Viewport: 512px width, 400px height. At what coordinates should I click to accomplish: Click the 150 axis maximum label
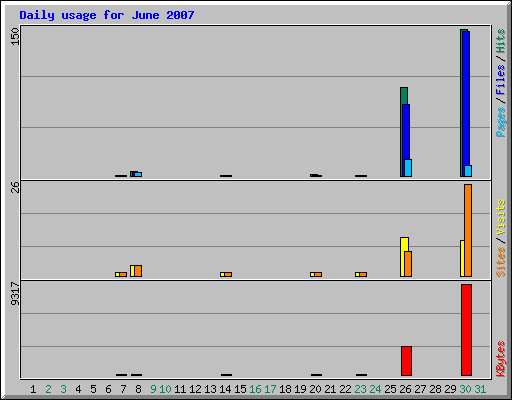(x=15, y=36)
